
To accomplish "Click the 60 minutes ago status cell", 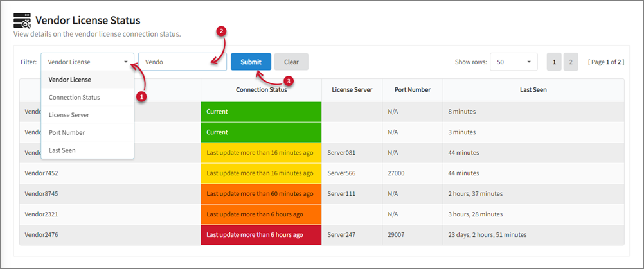I will pyautogui.click(x=261, y=193).
